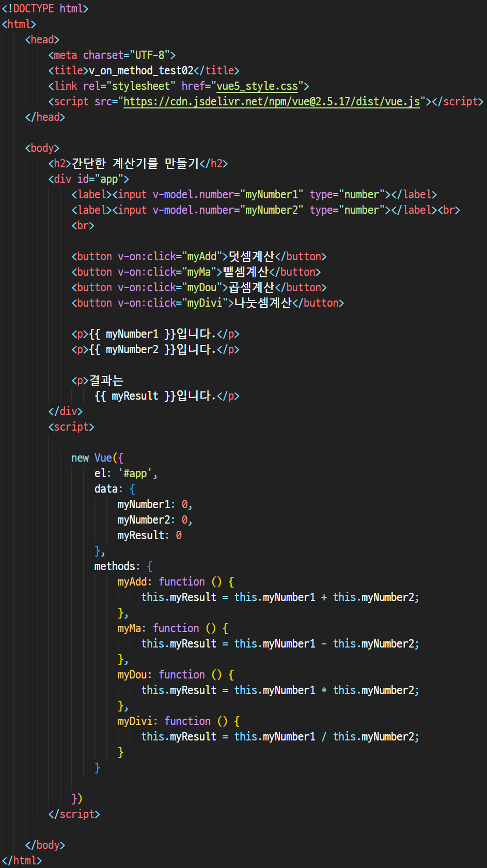
Task: Click the div id "app" attribute value
Action: coord(109,179)
